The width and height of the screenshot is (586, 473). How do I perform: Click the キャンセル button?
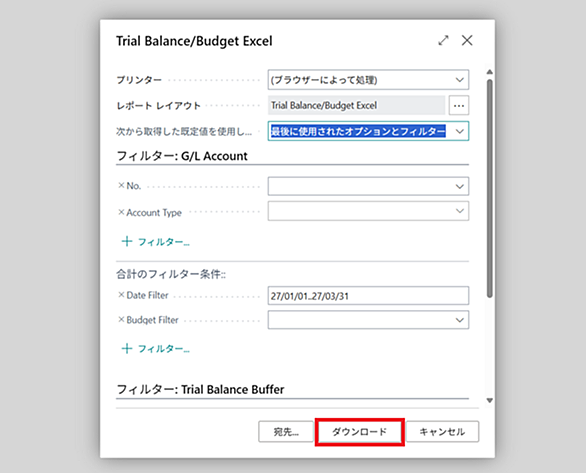click(x=442, y=432)
